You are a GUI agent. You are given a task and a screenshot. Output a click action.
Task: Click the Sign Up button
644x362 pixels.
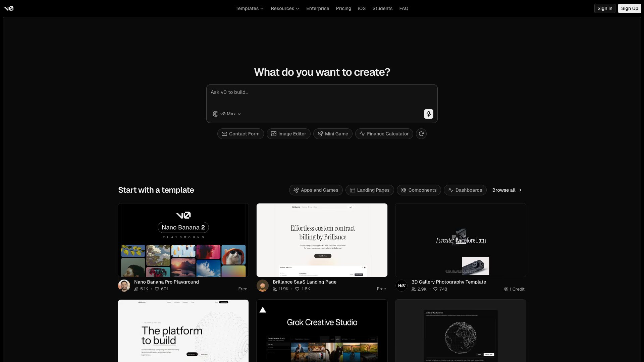point(629,8)
